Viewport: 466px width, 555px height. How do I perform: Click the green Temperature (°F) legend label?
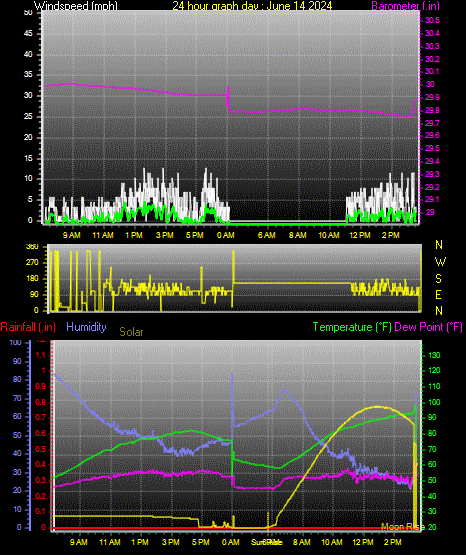pyautogui.click(x=352, y=327)
